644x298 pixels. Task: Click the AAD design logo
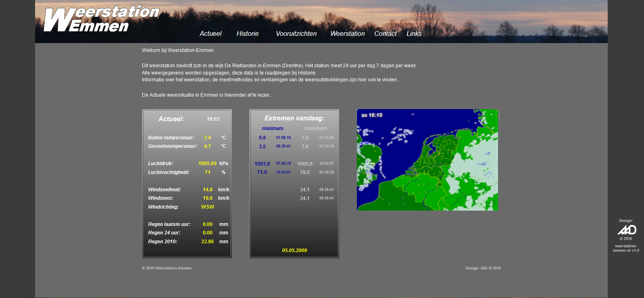(x=627, y=230)
